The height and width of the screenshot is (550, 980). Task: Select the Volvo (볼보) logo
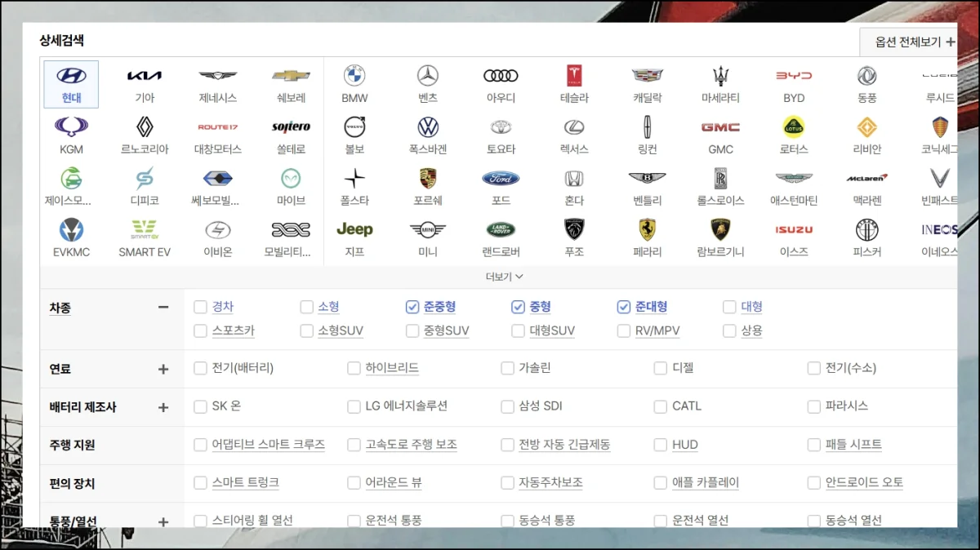(x=354, y=127)
